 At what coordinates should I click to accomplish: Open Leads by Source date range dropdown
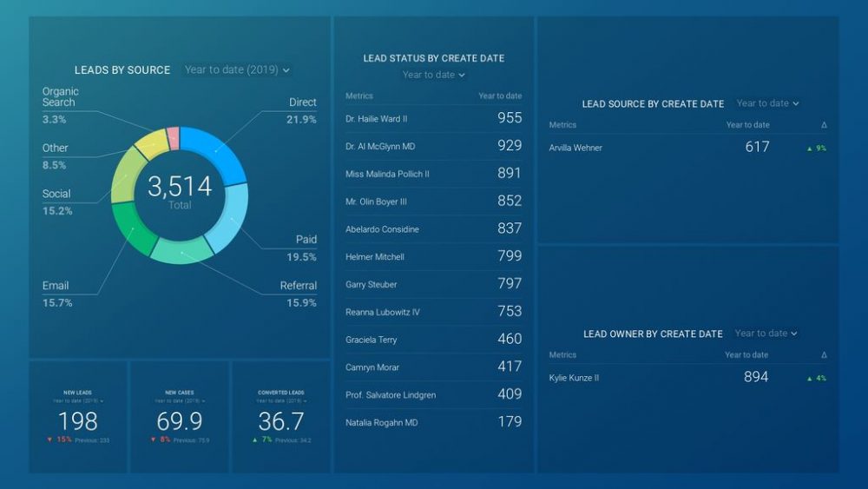237,69
